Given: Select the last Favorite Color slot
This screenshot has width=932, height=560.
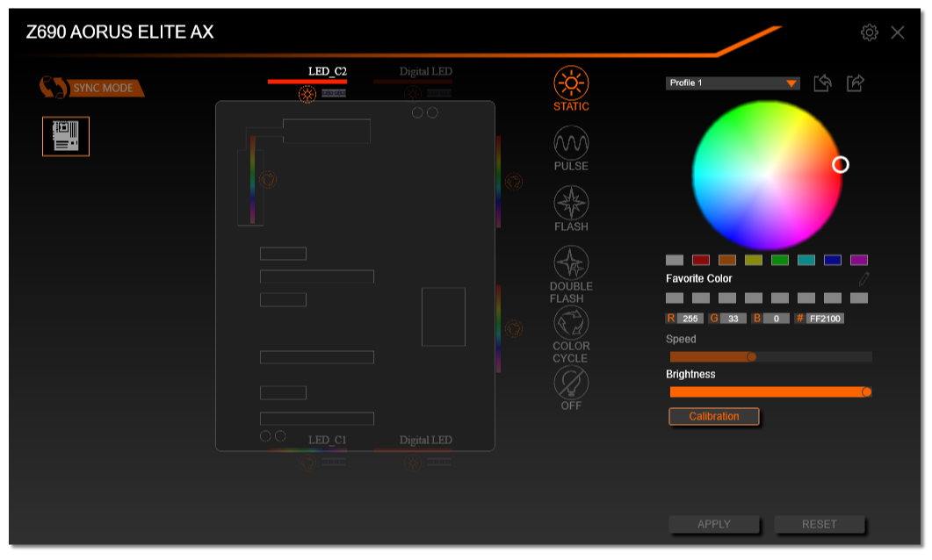Looking at the screenshot, I should coord(859,298).
